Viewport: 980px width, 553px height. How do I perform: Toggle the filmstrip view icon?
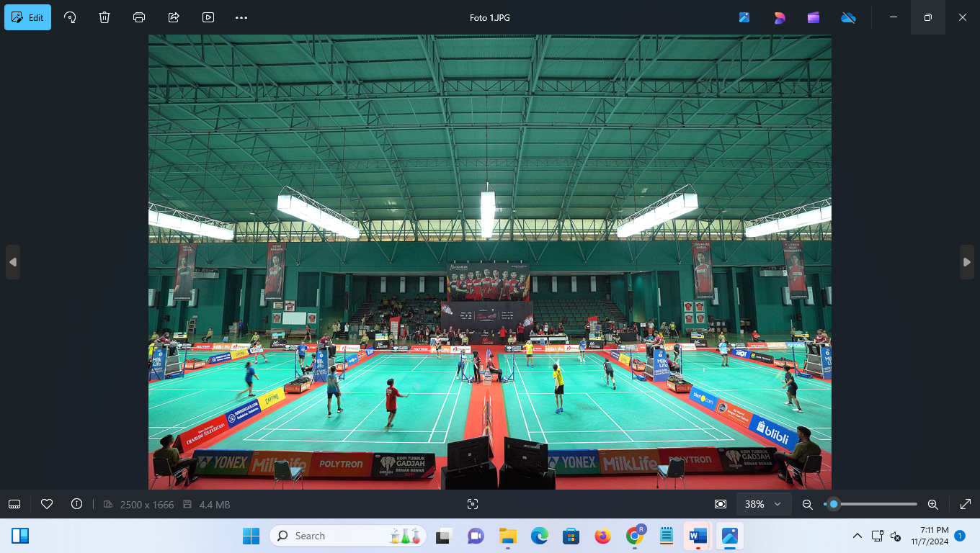(x=14, y=504)
